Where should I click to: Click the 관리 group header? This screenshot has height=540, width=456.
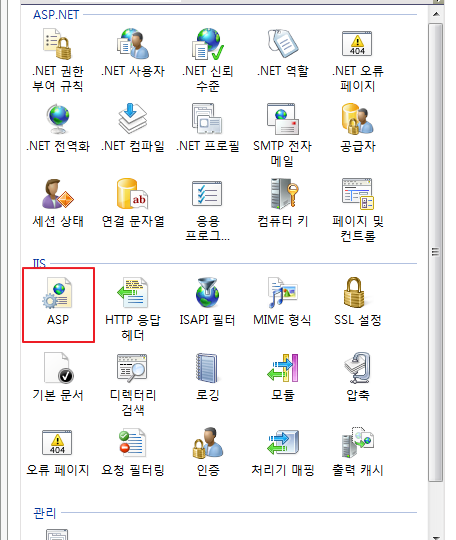pos(45,513)
